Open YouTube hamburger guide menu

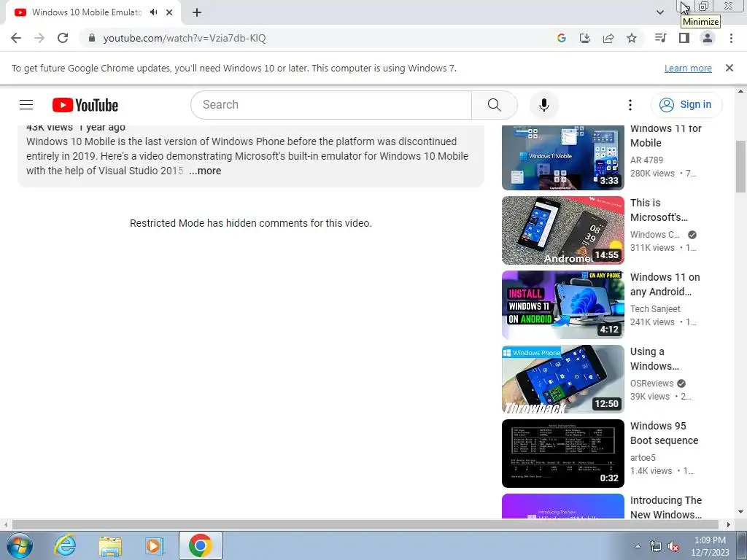click(x=26, y=105)
